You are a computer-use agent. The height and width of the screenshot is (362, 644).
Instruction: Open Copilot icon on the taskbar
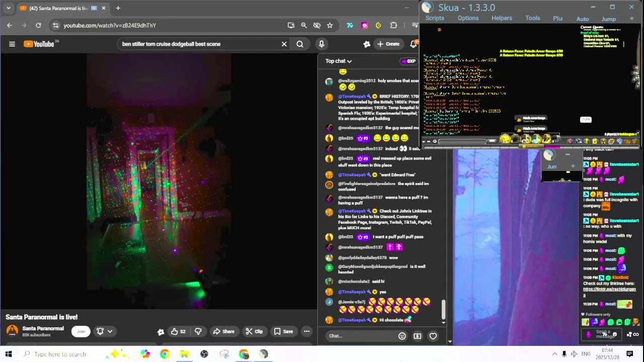pos(145,354)
